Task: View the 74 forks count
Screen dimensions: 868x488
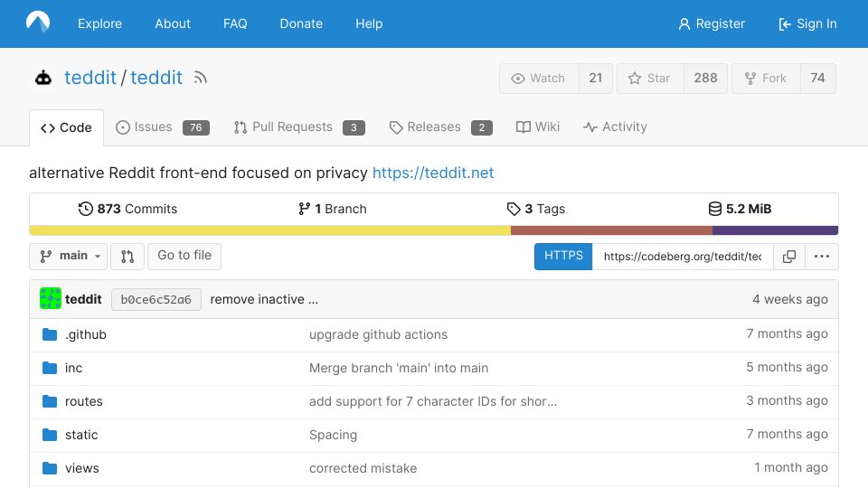Action: (x=817, y=79)
